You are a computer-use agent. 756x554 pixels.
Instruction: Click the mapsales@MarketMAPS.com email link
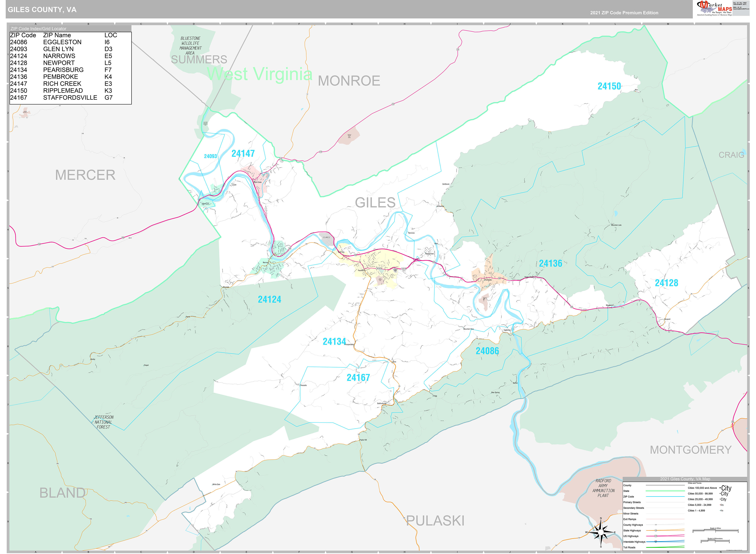click(x=741, y=9)
